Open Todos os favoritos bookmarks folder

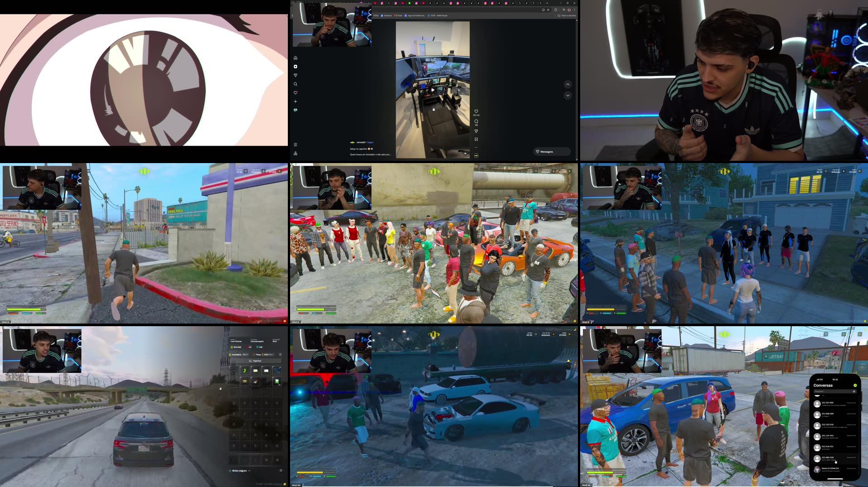[x=567, y=15]
